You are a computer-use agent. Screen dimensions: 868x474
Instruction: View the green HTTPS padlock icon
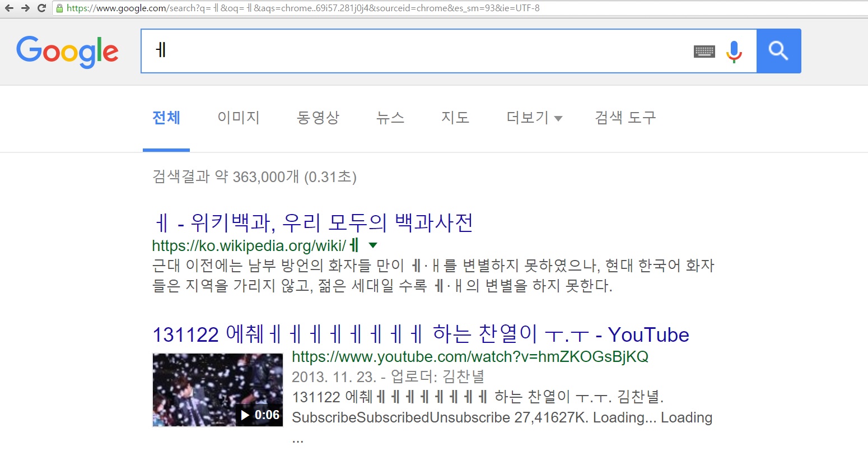click(x=59, y=8)
